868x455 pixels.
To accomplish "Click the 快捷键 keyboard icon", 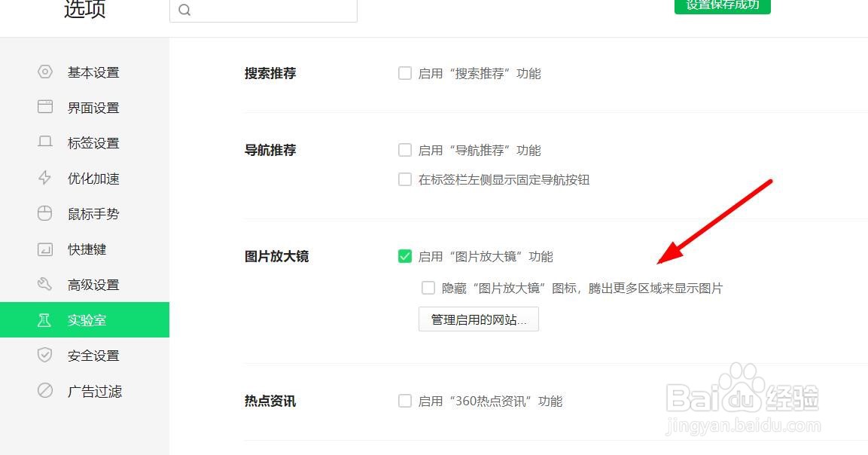I will tap(45, 249).
